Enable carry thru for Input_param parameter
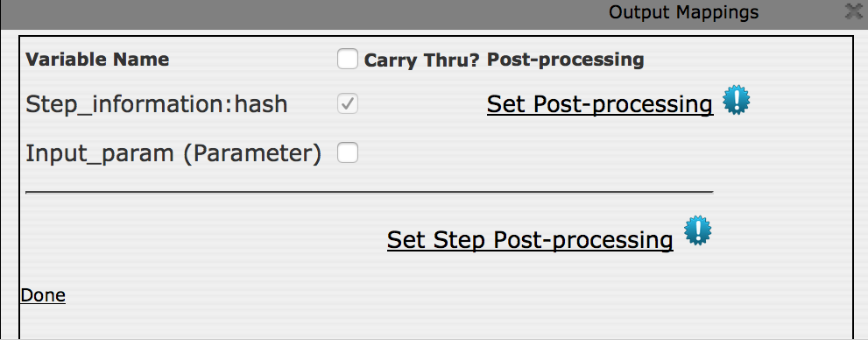The width and height of the screenshot is (868, 340). [x=348, y=152]
